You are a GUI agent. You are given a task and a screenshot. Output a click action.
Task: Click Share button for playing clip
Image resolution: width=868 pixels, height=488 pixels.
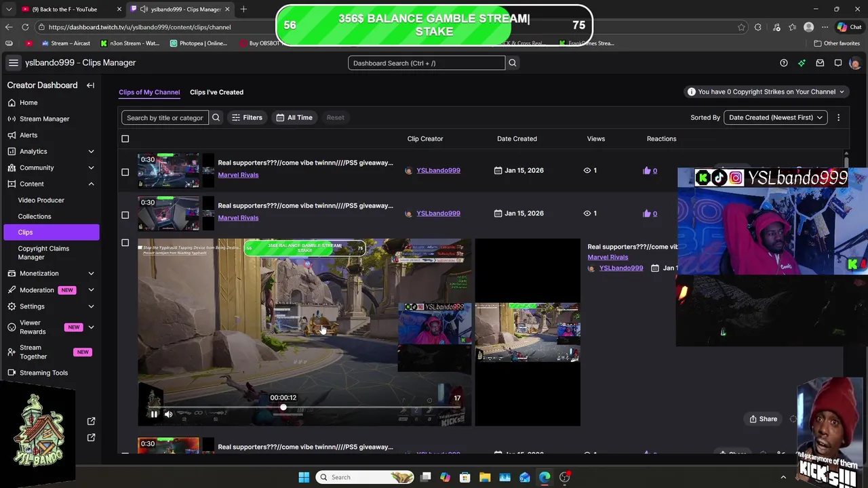coord(763,419)
